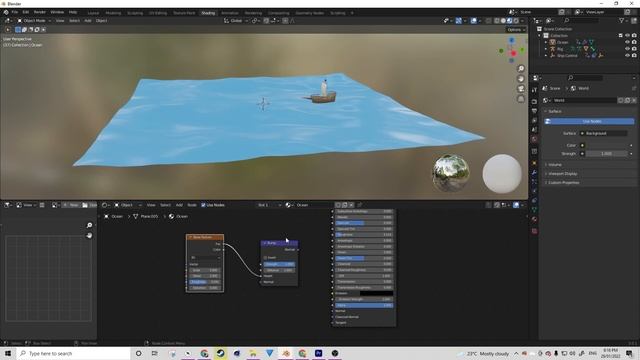Expand the Custom Properties panel
640x360 pixels.
coord(563,182)
